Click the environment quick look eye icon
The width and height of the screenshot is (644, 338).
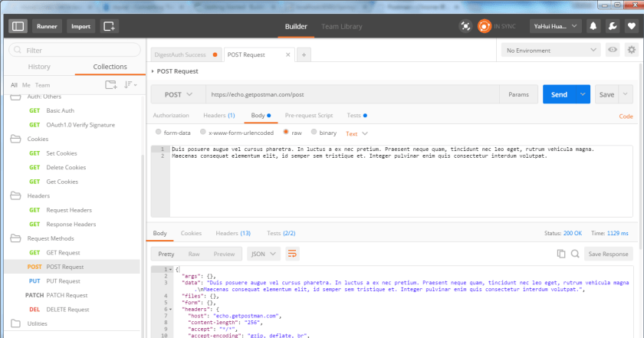tap(613, 50)
